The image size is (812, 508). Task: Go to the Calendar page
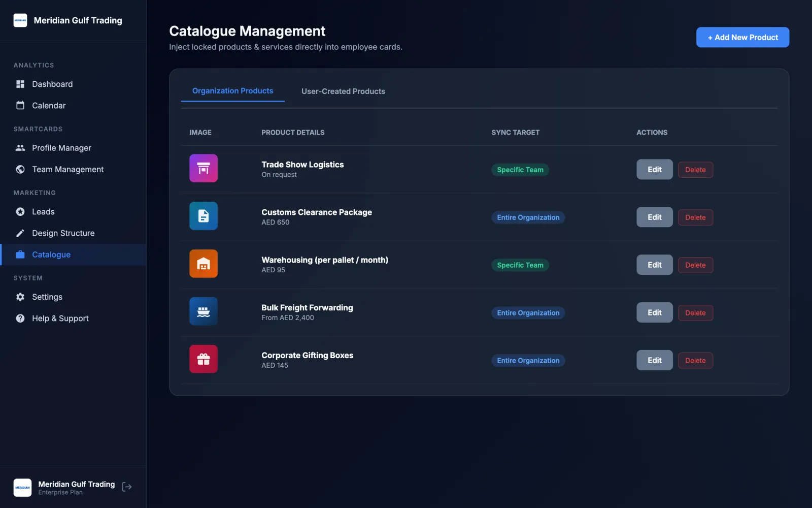click(73, 106)
